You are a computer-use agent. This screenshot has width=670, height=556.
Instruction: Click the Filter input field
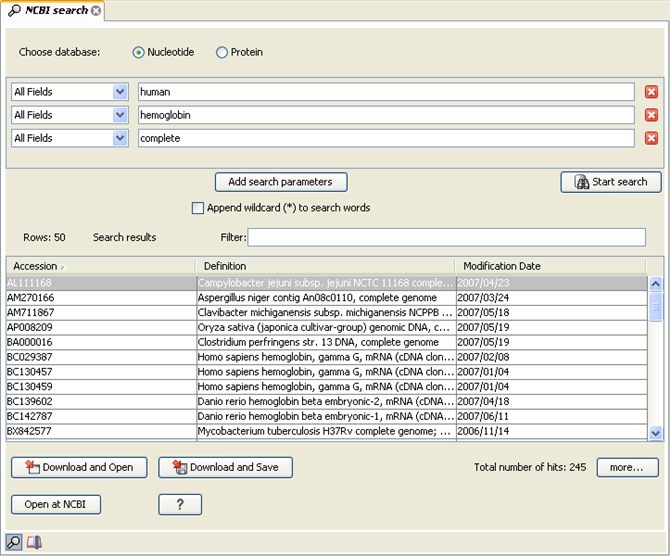click(446, 237)
